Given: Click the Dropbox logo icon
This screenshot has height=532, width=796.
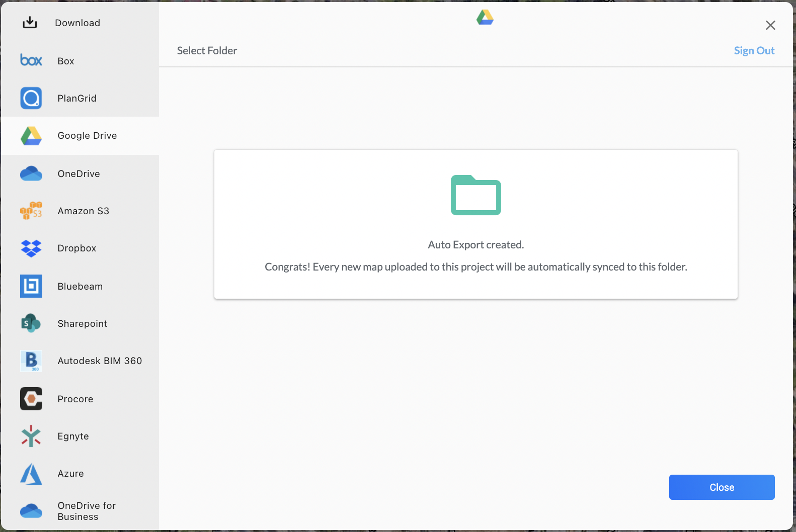Looking at the screenshot, I should point(31,248).
